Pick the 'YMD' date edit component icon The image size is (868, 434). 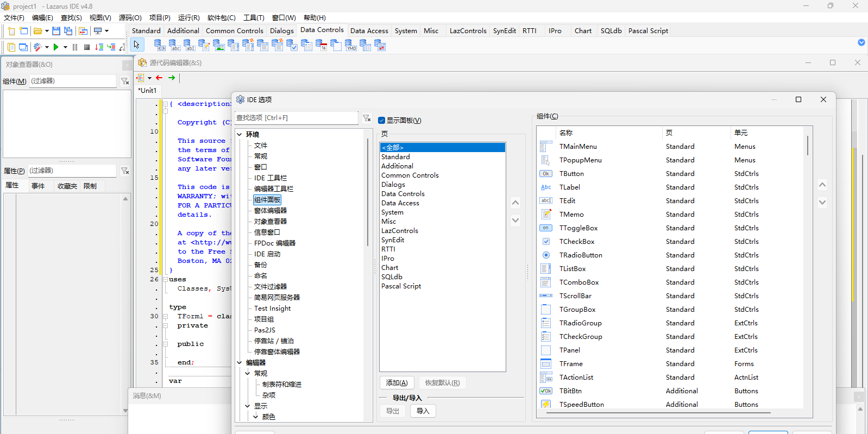click(x=350, y=45)
